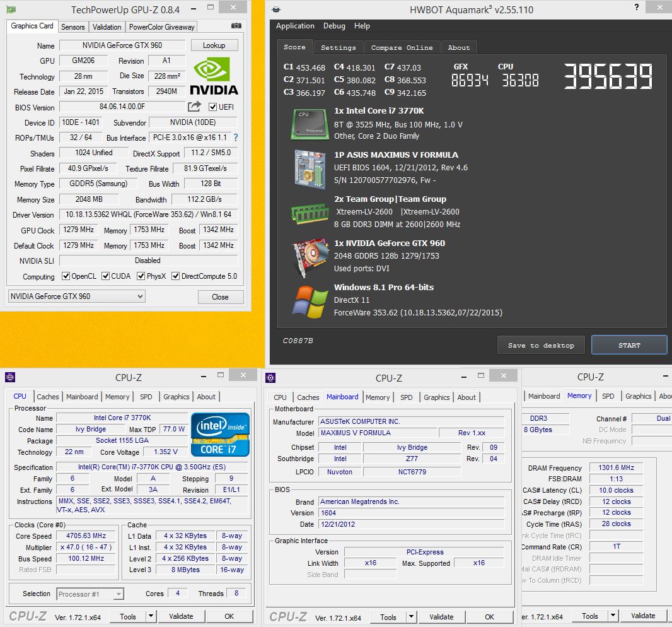Click the BIOS export share icon in GPU-Z
Screen dimensions: 672x627
tap(195, 107)
